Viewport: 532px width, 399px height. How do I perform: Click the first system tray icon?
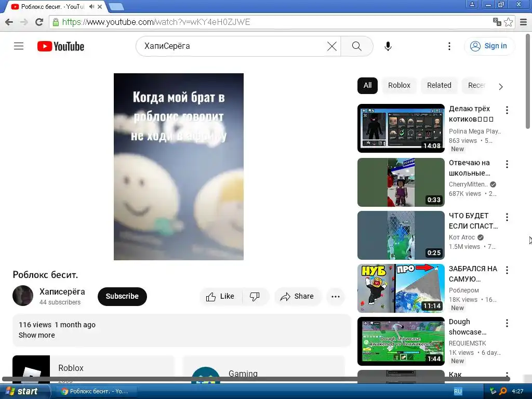493,391
